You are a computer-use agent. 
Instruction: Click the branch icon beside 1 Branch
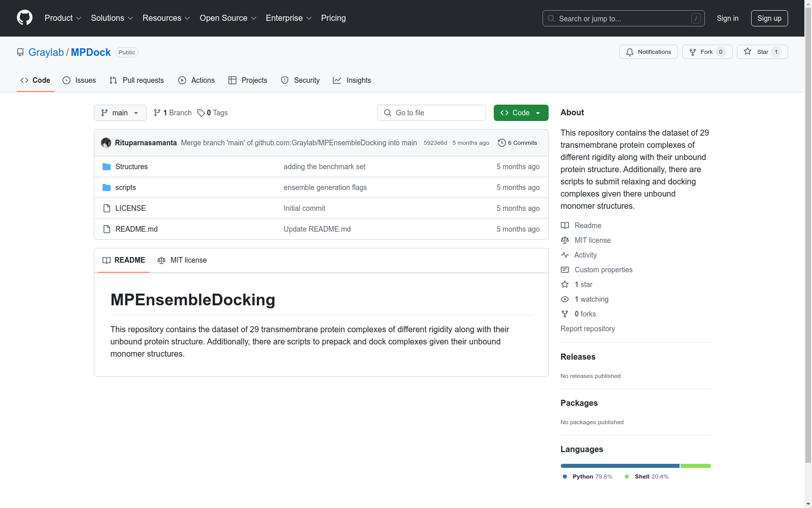point(157,113)
